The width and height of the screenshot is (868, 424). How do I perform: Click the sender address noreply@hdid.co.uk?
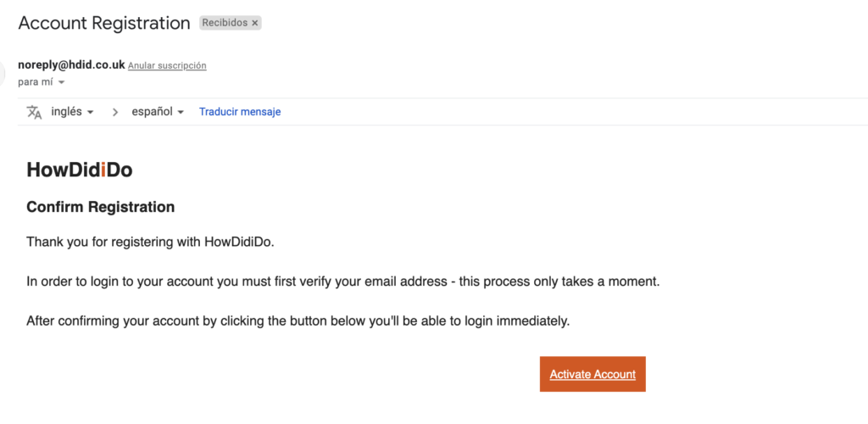point(71,64)
